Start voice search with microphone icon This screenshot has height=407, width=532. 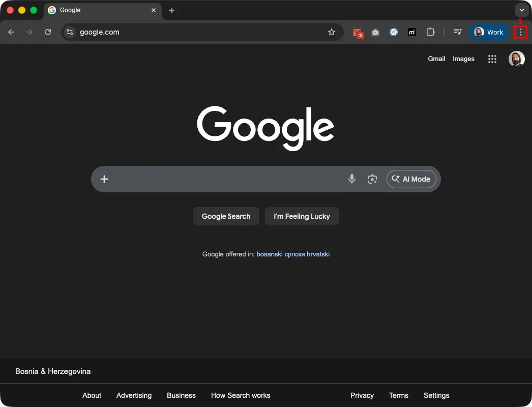[352, 179]
